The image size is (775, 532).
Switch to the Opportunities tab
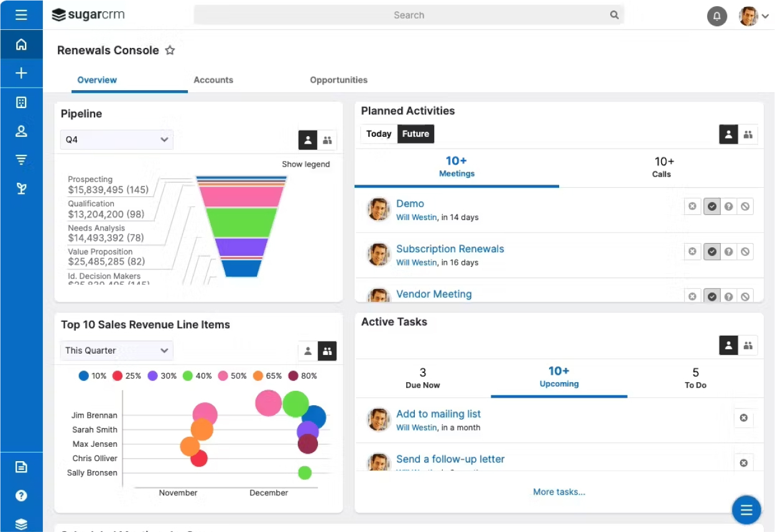(338, 80)
